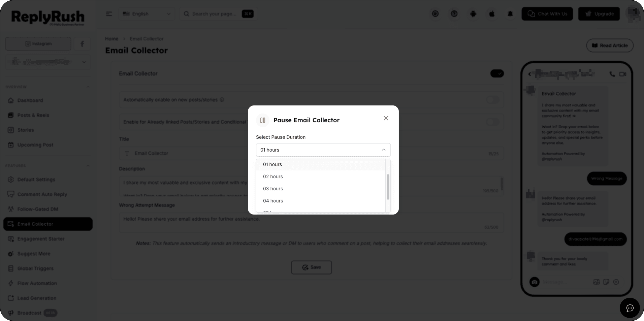Viewport: 644px width, 321px height.
Task: Toggle the Email Collector main switch
Action: (x=497, y=73)
